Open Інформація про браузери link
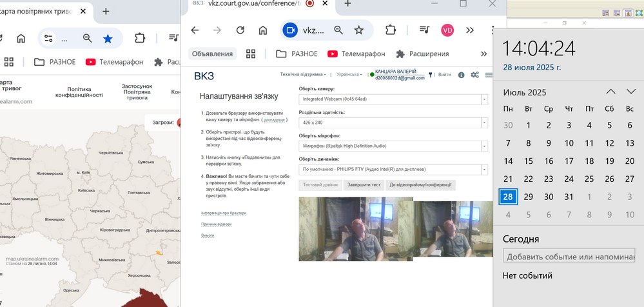644x307 pixels. 224,213
